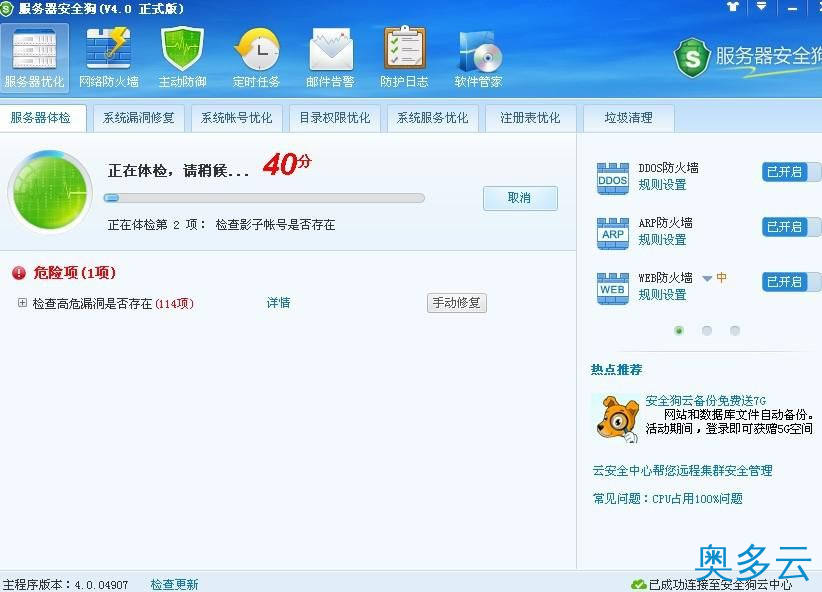Open the title bar dropdown menu arrow
Image resolution: width=822 pixels, height=592 pixels.
click(x=761, y=7)
